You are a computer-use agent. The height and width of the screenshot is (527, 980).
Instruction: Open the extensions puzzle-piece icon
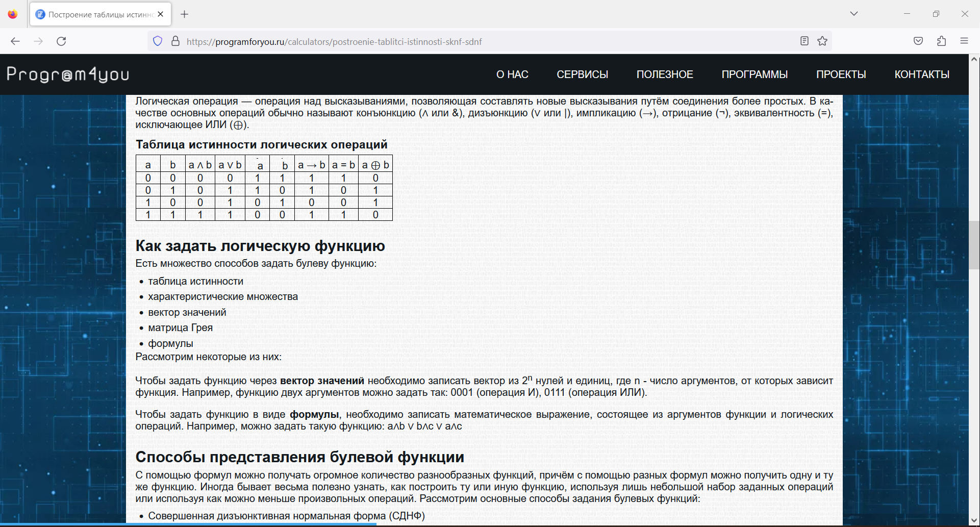(x=941, y=41)
